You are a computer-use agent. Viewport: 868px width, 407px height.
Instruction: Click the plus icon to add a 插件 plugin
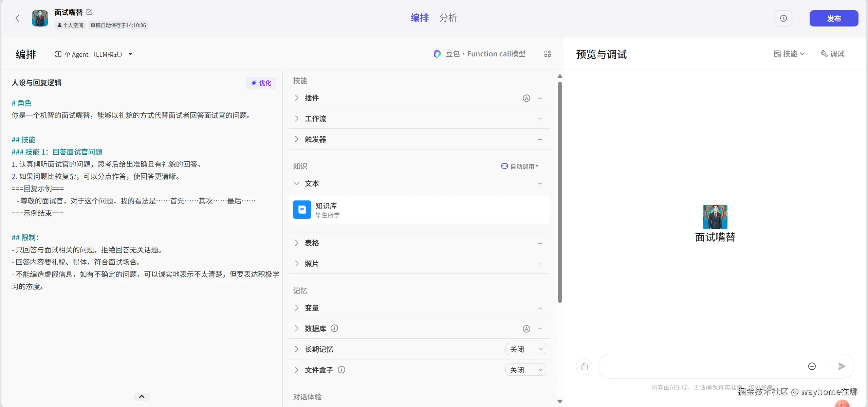click(540, 98)
